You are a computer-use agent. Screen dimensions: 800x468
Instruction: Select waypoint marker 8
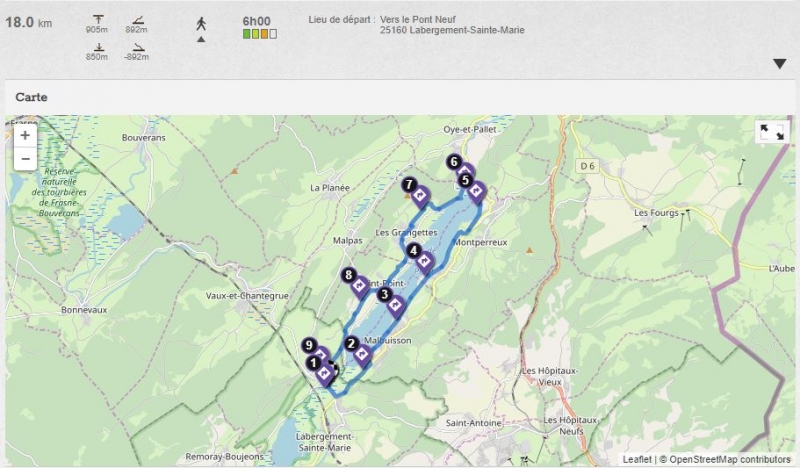click(x=360, y=287)
